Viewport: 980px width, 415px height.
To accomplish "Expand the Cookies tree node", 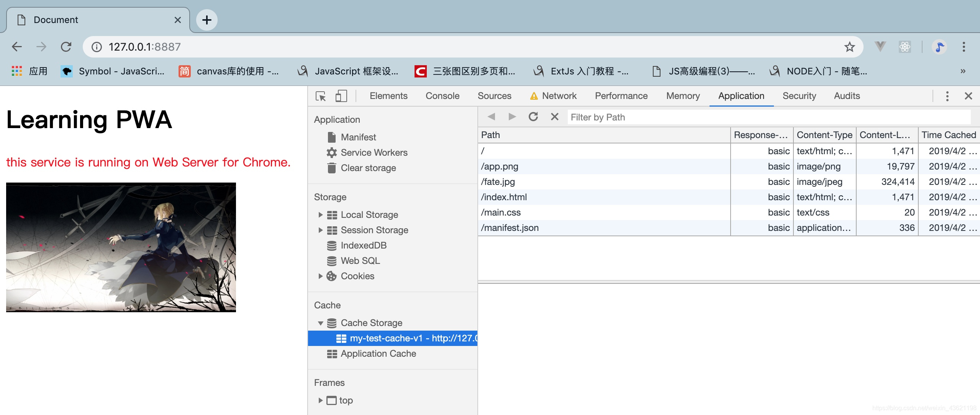I will pyautogui.click(x=321, y=276).
